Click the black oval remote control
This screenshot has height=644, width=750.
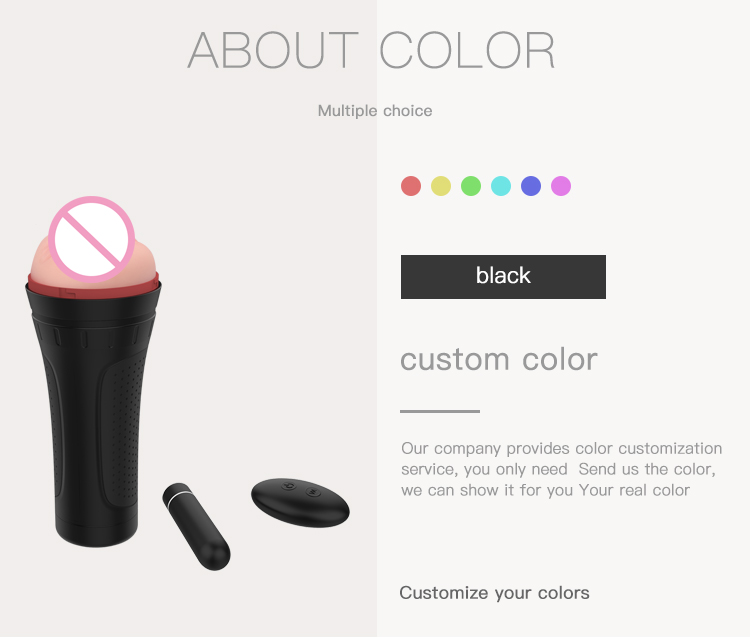click(x=300, y=503)
